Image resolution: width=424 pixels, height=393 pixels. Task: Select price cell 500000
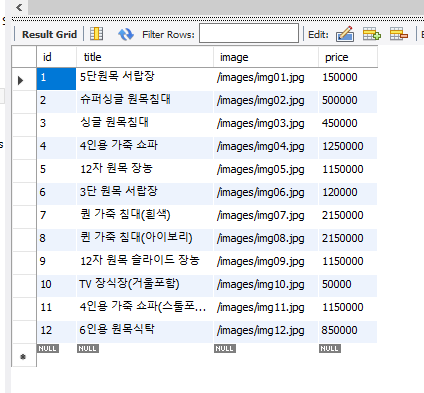pyautogui.click(x=348, y=101)
